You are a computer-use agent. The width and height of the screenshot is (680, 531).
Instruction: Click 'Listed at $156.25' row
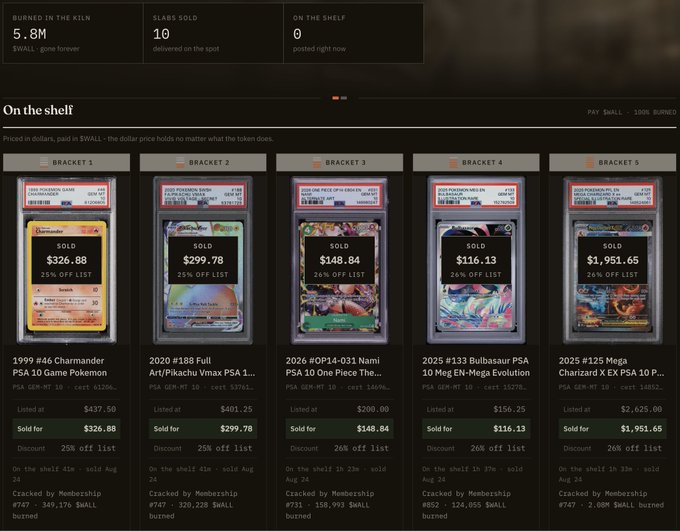click(x=476, y=409)
